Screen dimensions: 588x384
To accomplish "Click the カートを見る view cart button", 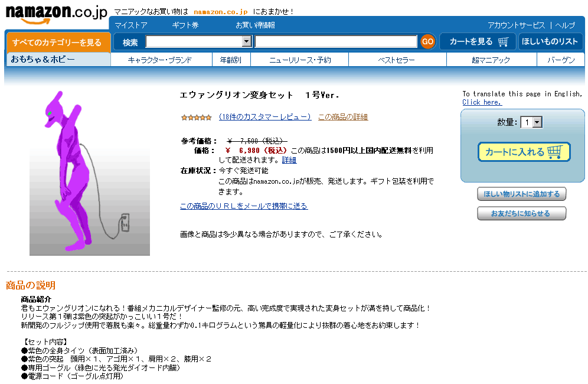I will coord(478,41).
